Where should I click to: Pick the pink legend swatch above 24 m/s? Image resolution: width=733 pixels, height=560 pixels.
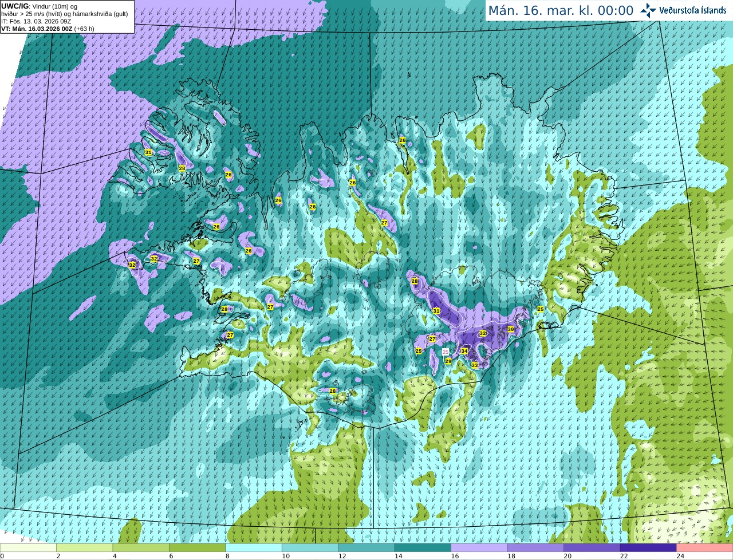tap(705, 547)
